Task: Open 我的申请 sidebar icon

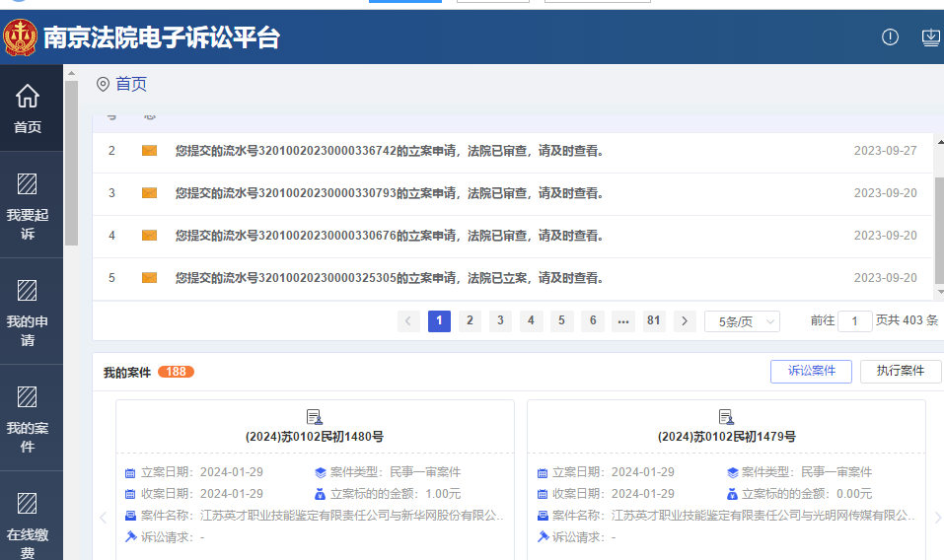Action: [28, 291]
